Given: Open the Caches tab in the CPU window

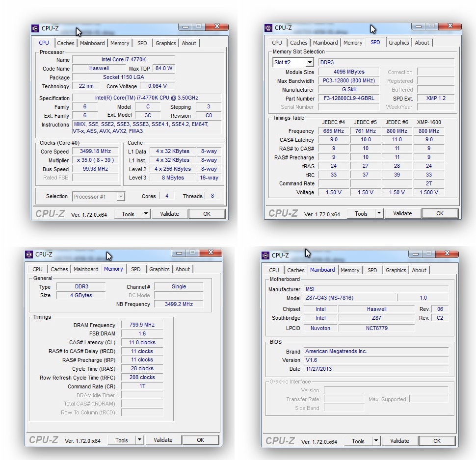Looking at the screenshot, I should (66, 43).
